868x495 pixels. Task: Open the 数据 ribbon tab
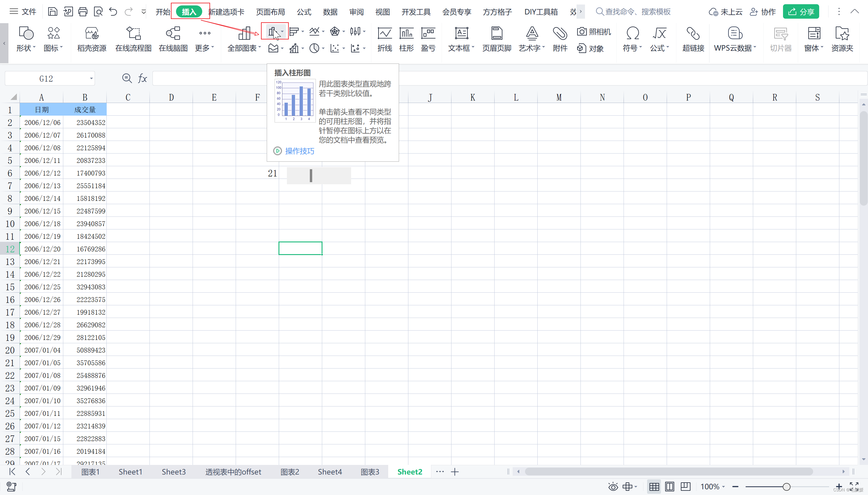click(x=330, y=12)
